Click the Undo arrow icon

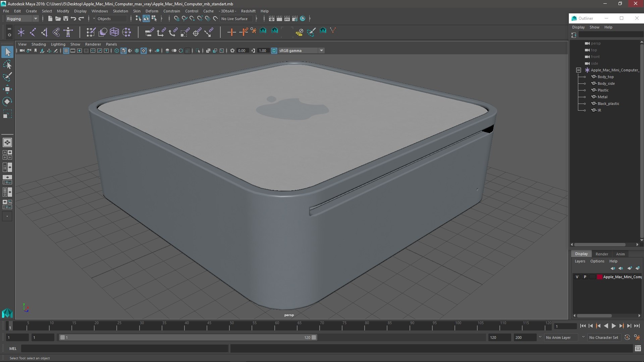pos(73,19)
